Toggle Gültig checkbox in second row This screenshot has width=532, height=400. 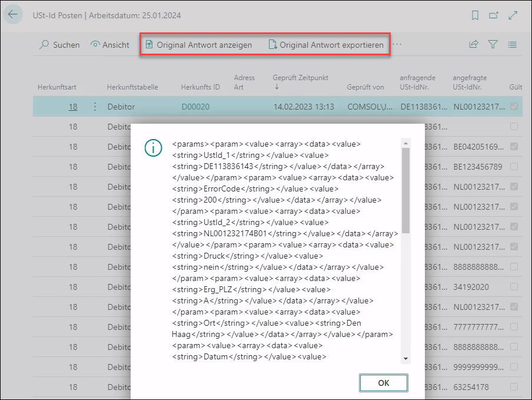[x=514, y=127]
